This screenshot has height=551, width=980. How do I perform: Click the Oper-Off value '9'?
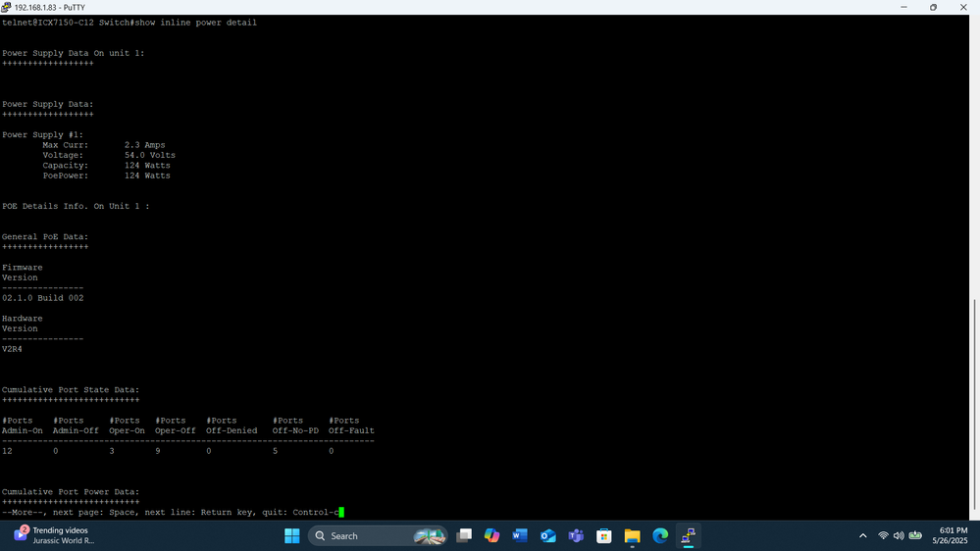coord(158,451)
